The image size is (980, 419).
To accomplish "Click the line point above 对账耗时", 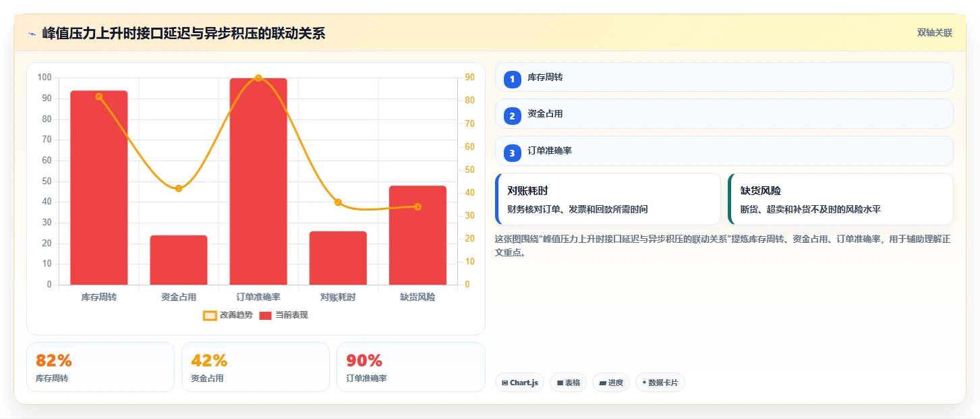I will click(x=338, y=202).
